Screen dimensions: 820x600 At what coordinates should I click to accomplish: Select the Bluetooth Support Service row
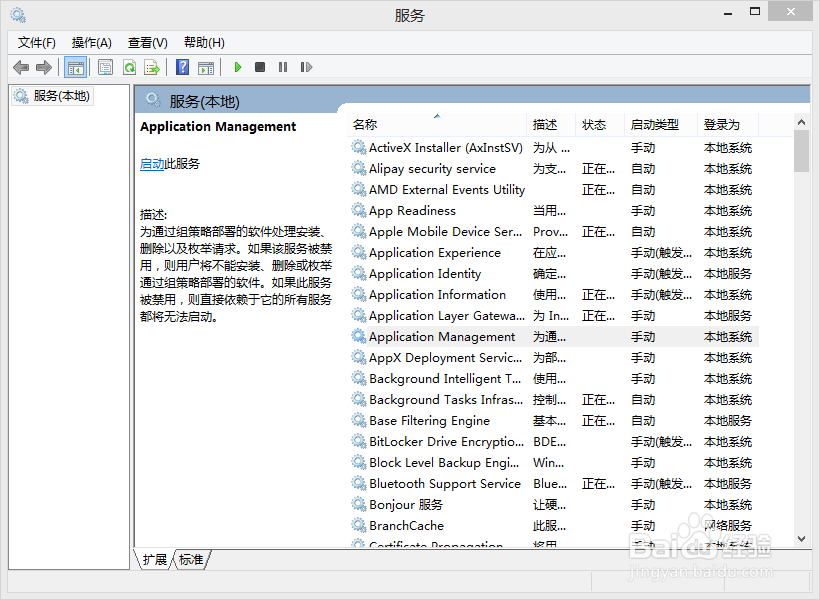click(553, 483)
